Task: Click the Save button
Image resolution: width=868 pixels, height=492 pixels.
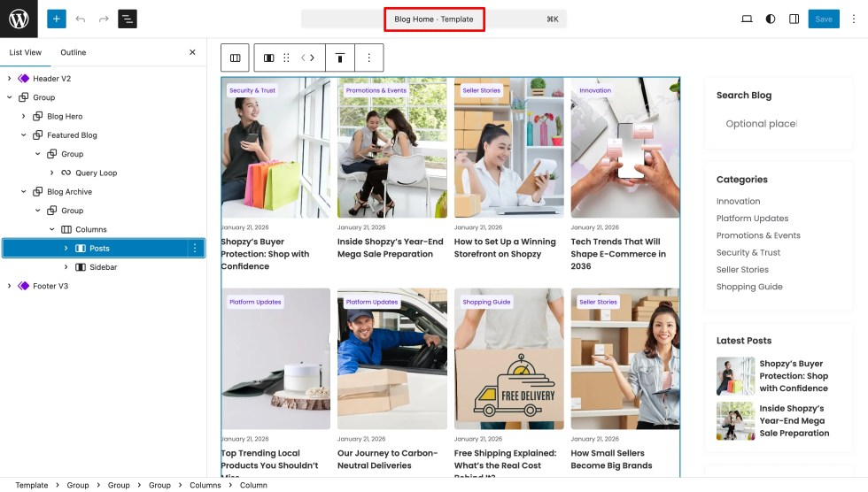Action: coord(824,19)
